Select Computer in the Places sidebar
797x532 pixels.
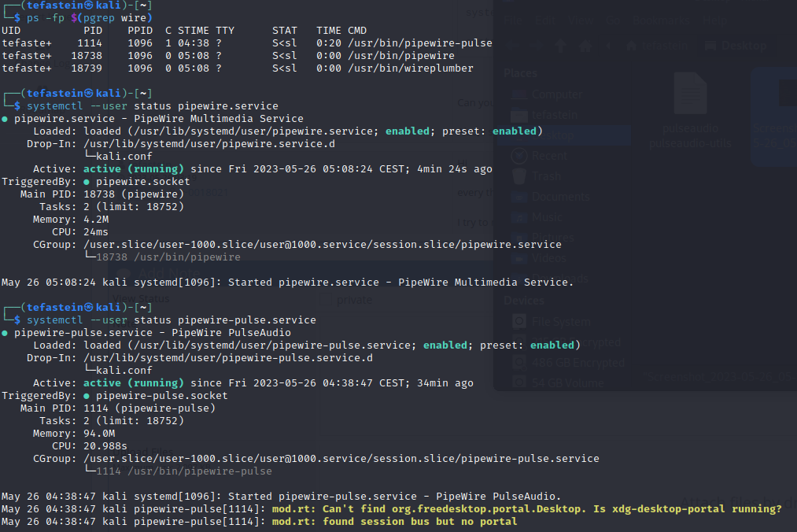click(x=556, y=94)
